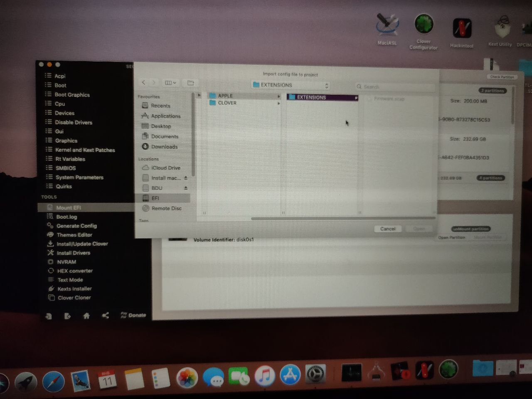Click the import config icon at bottom left
This screenshot has height=399, width=532.
[x=49, y=316]
